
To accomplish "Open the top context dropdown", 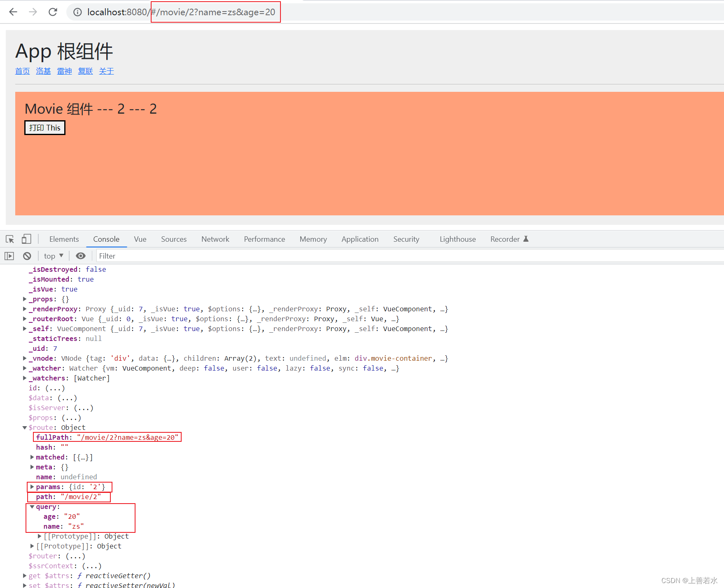I will 54,256.
